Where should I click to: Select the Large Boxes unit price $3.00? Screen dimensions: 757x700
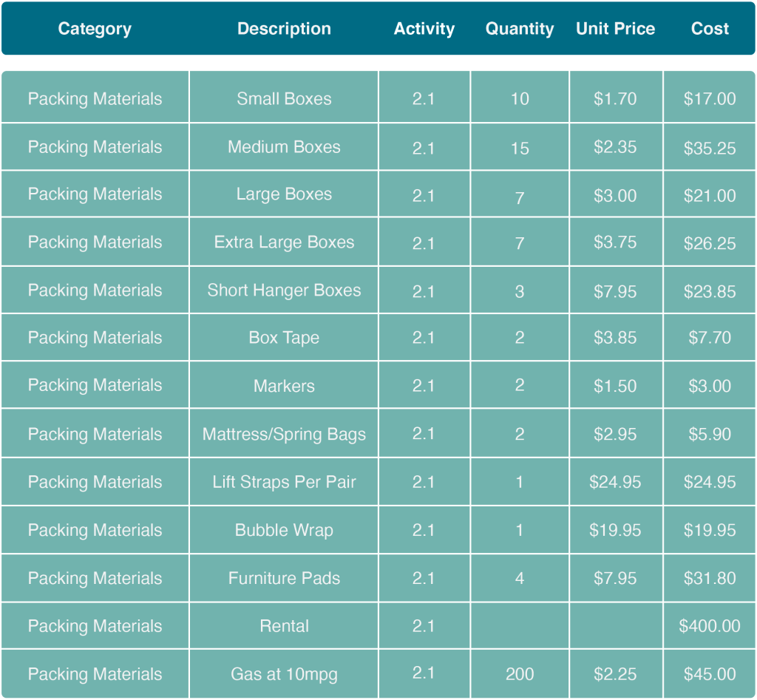point(615,195)
